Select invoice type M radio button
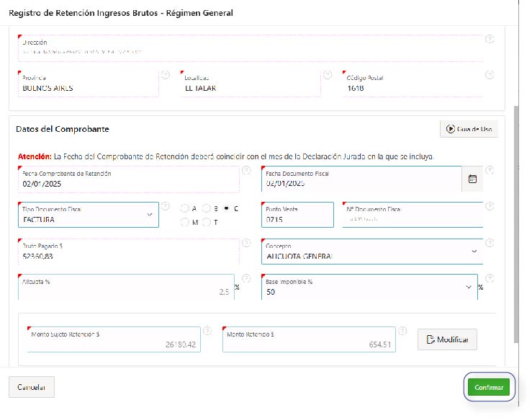 184,222
